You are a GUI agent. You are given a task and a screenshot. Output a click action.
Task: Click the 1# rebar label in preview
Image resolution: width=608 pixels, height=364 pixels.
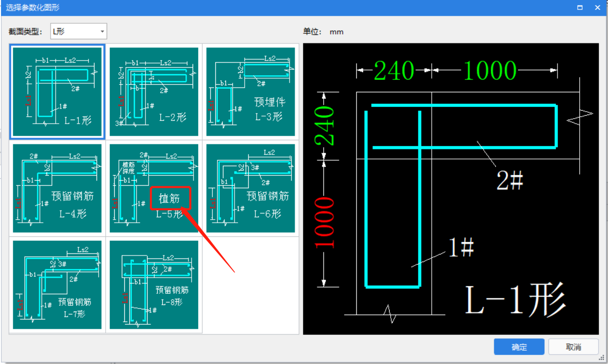click(461, 248)
